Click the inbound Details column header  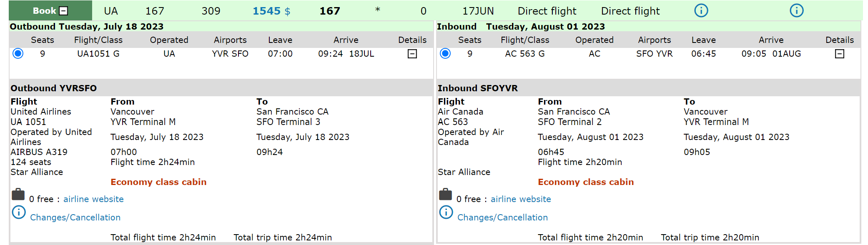click(x=840, y=40)
